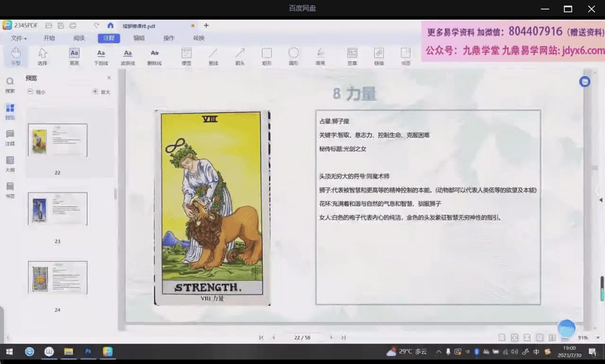Open the taskbar clock showing 19:00

pos(570,352)
